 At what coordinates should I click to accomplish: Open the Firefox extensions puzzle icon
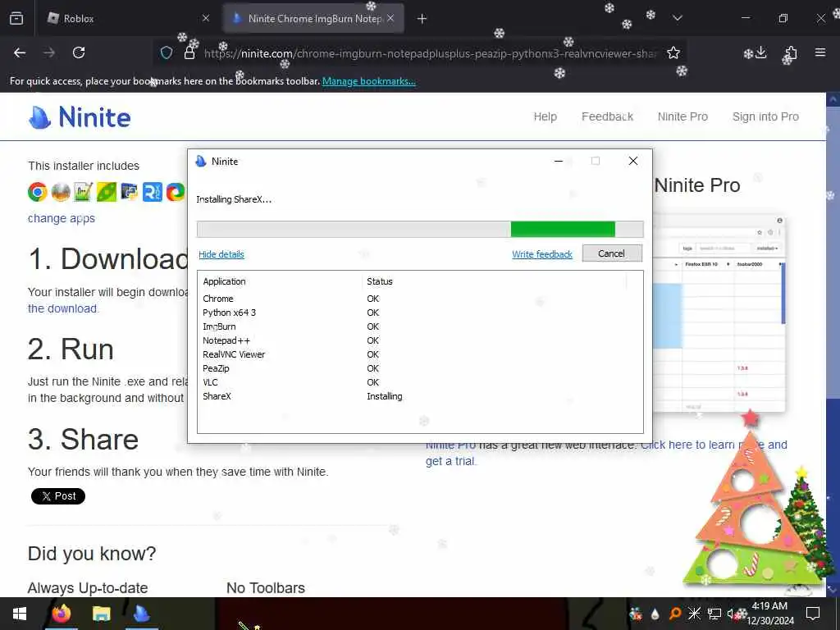[791, 52]
